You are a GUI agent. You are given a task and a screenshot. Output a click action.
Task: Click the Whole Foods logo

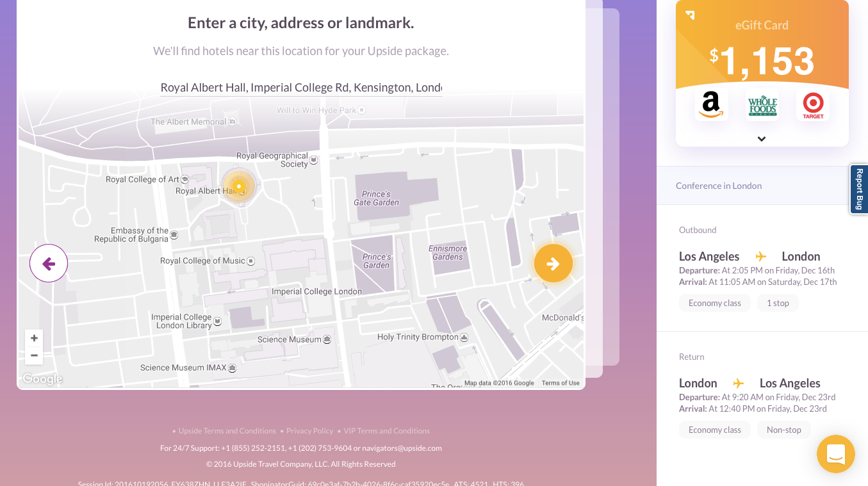click(762, 104)
